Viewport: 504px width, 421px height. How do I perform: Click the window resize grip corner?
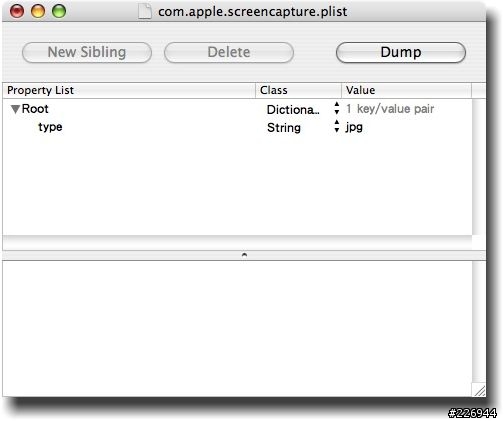pos(479,390)
